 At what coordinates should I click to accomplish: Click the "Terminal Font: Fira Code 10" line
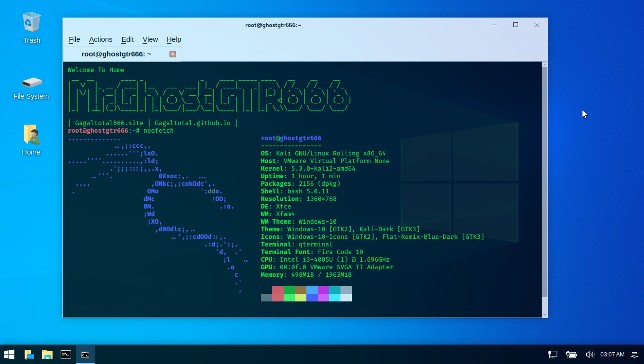(312, 252)
